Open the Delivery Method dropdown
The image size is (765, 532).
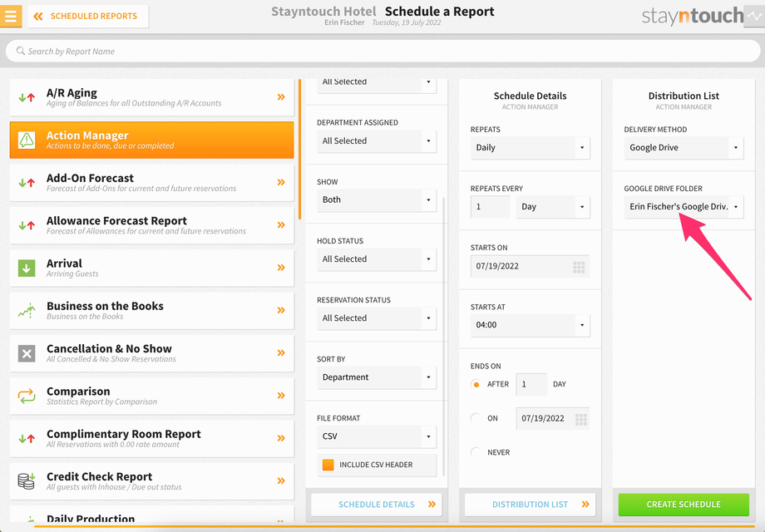[684, 148]
